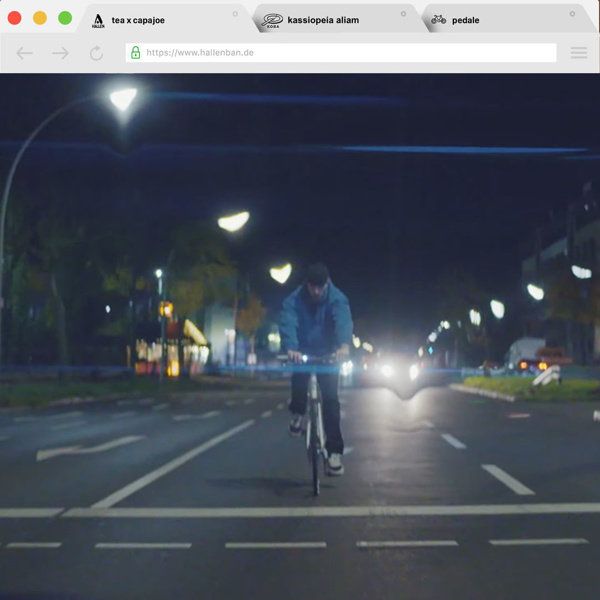
Task: Click the Kora logo on the second tab
Action: point(272,20)
